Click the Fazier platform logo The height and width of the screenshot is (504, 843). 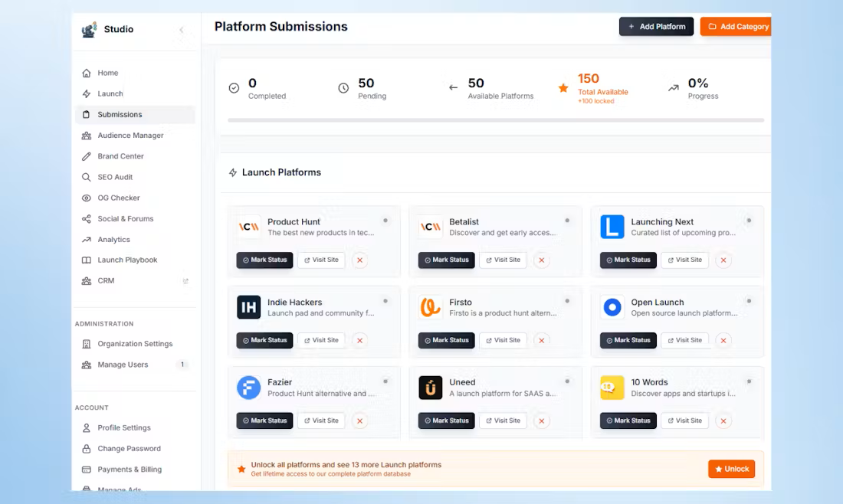point(249,388)
